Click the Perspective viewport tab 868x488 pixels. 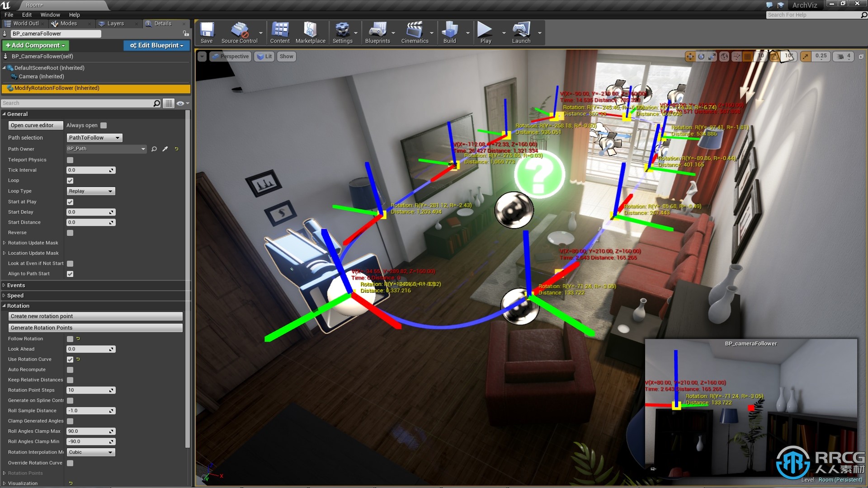(x=232, y=56)
